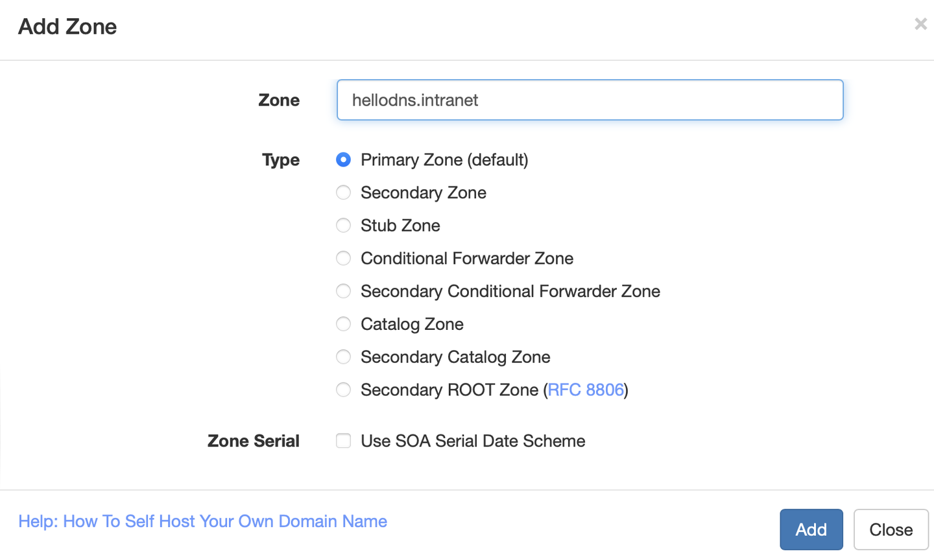Click the bold Zone Serial label
934x560 pixels.
point(254,441)
